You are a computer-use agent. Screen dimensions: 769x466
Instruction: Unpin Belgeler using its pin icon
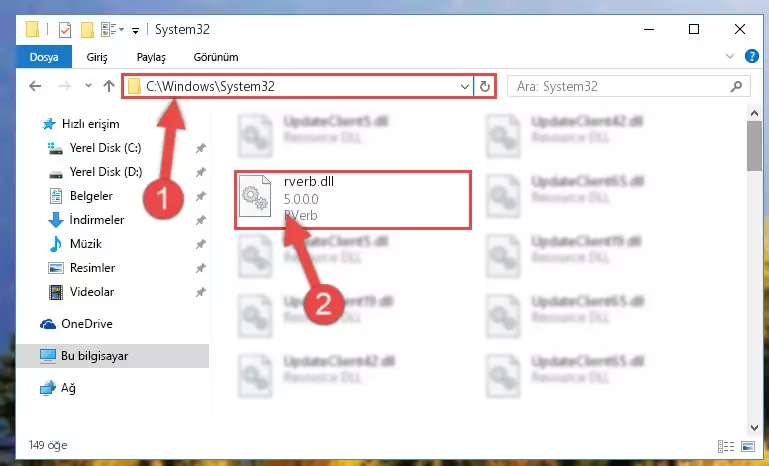[x=200, y=196]
